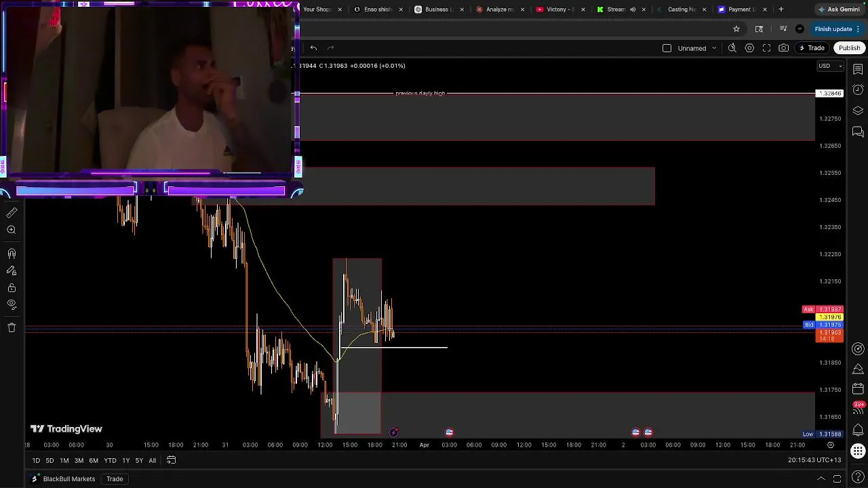Select the 5D time range

point(50,461)
